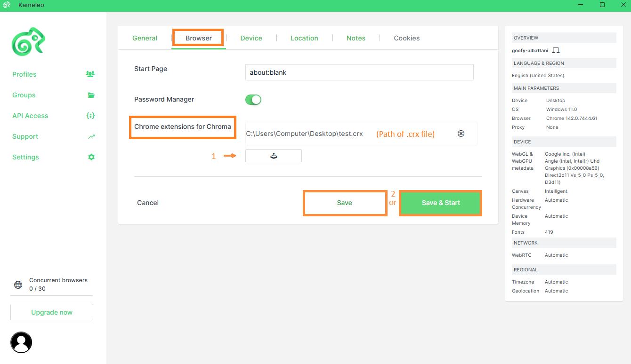Image resolution: width=631 pixels, height=364 pixels.
Task: Click the Settings gear icon
Action: pyautogui.click(x=91, y=157)
